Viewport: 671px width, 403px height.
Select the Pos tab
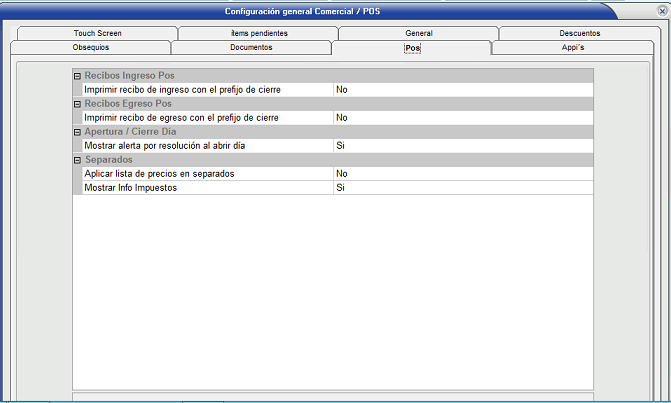pos(412,47)
